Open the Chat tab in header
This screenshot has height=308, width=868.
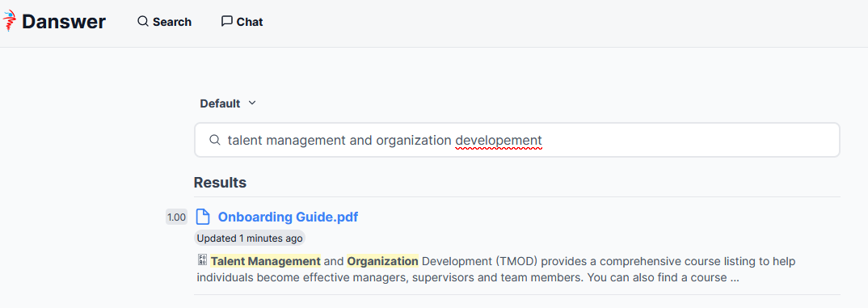tap(242, 22)
